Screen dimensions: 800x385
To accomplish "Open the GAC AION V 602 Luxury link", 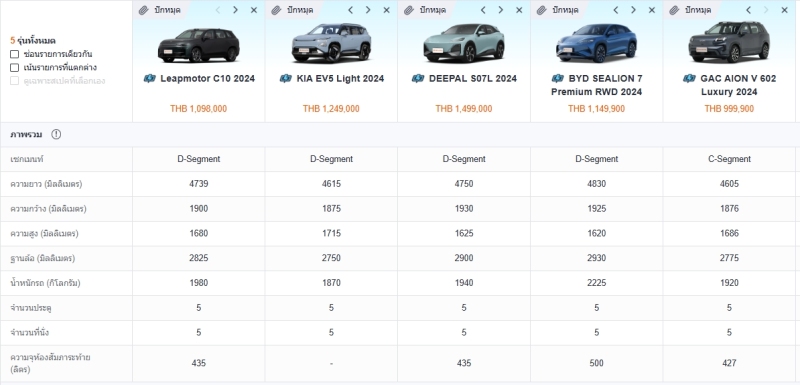I will pyautogui.click(x=738, y=85).
